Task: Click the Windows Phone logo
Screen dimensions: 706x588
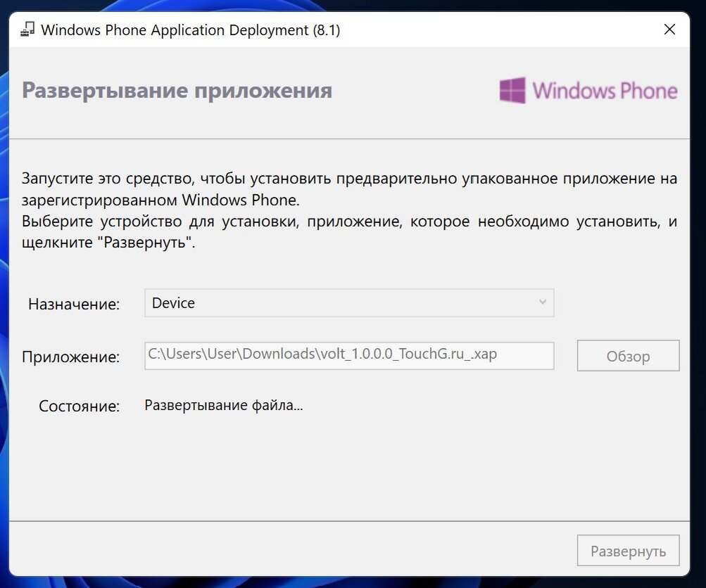Action: pyautogui.click(x=588, y=91)
